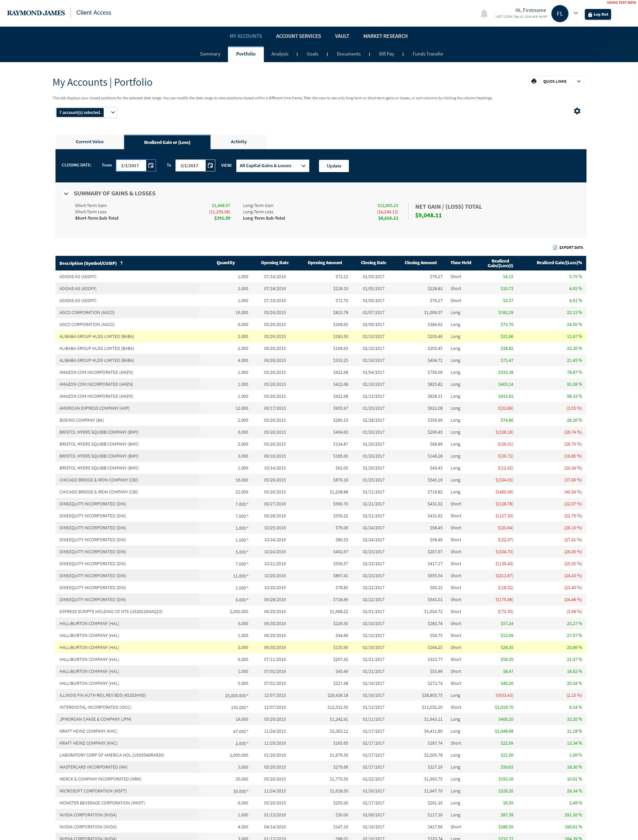Click the Update button

pos(334,166)
